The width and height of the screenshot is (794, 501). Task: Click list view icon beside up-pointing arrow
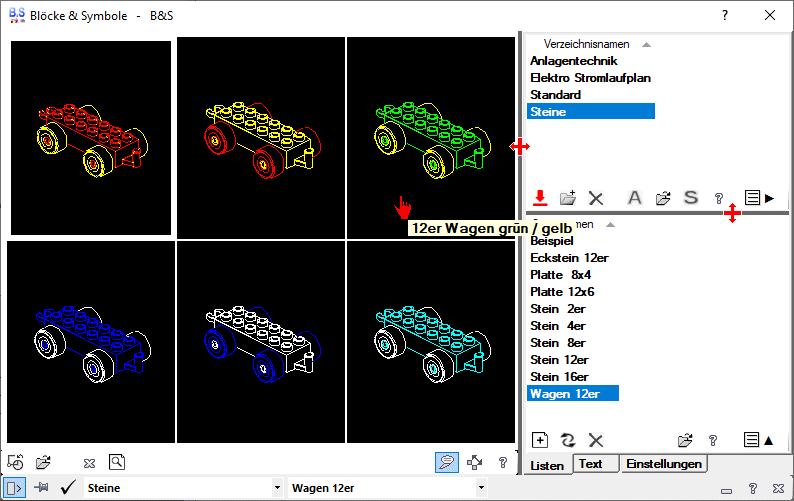coord(751,440)
